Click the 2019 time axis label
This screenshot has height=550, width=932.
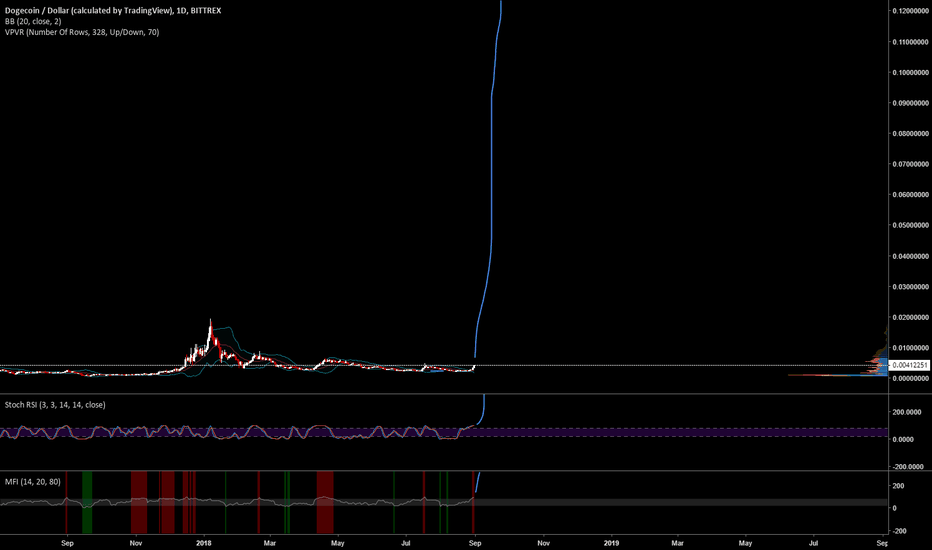pyautogui.click(x=611, y=543)
